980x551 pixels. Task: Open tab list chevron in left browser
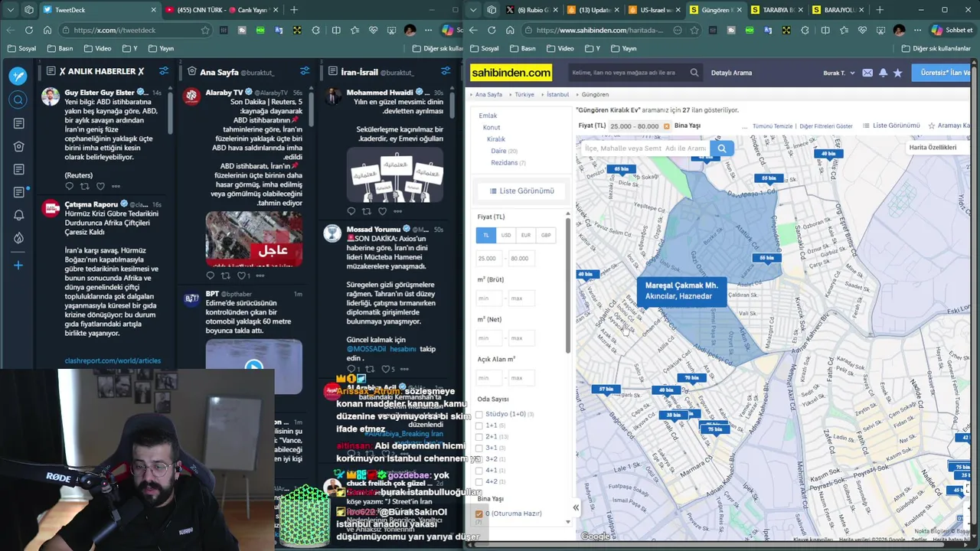(10, 10)
